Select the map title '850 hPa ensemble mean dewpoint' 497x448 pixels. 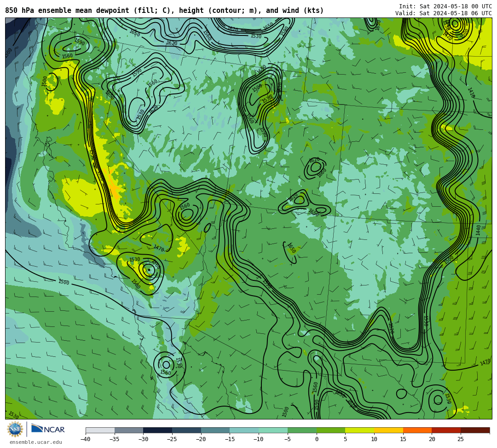tap(67, 11)
